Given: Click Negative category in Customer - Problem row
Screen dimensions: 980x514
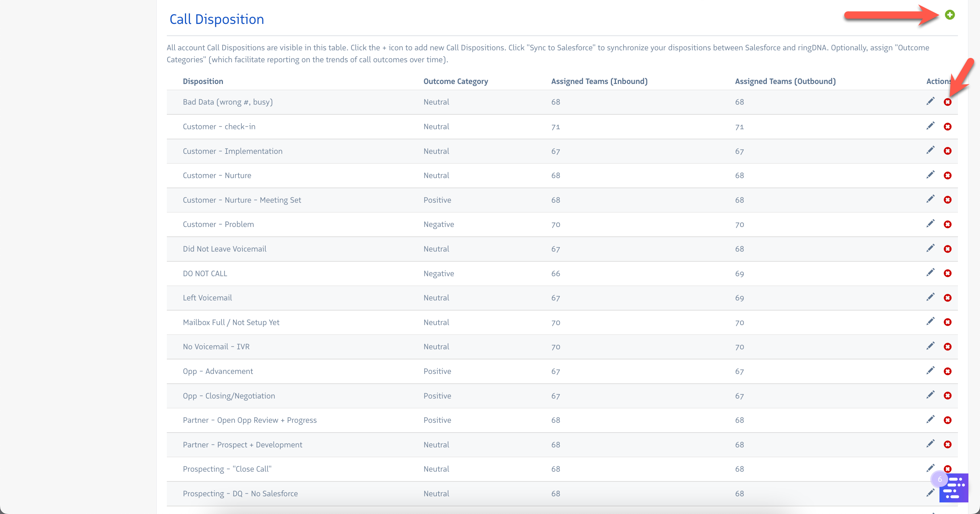Looking at the screenshot, I should (x=439, y=224).
